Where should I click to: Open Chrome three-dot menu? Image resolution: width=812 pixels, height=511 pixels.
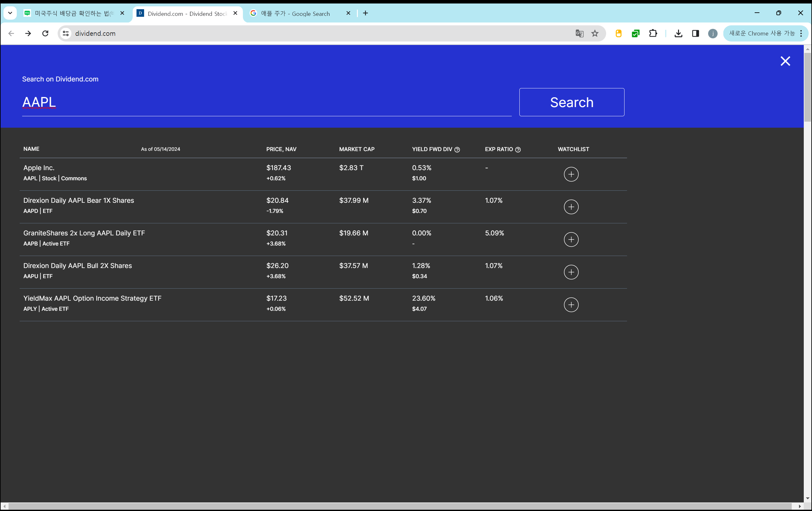(x=801, y=33)
